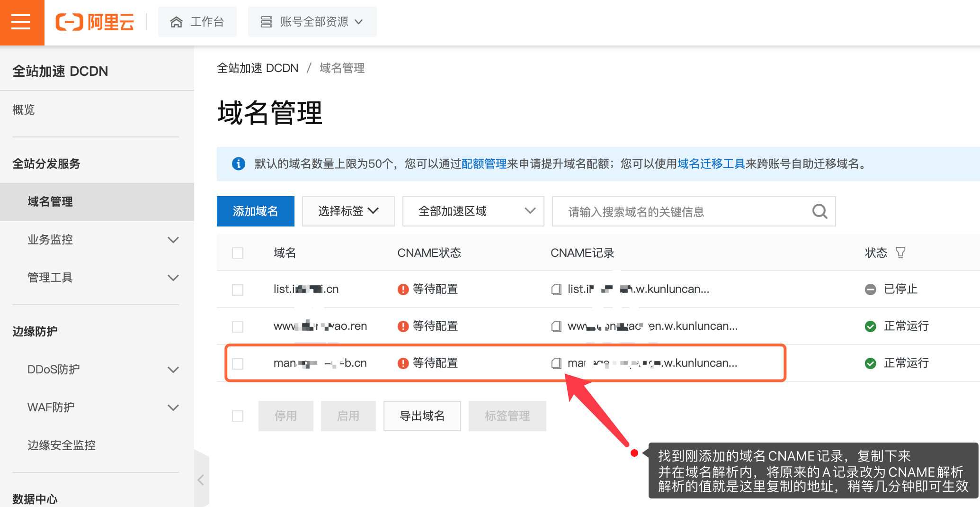The height and width of the screenshot is (507, 980).
Task: Click 数据中心 sidebar section title
Action: click(35, 499)
